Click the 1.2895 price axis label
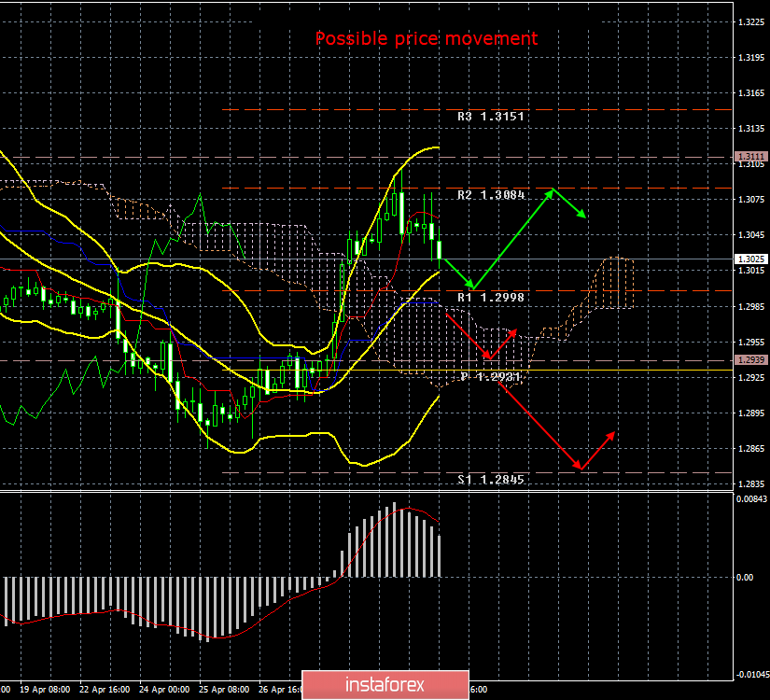Image resolution: width=770 pixels, height=700 pixels. (751, 413)
